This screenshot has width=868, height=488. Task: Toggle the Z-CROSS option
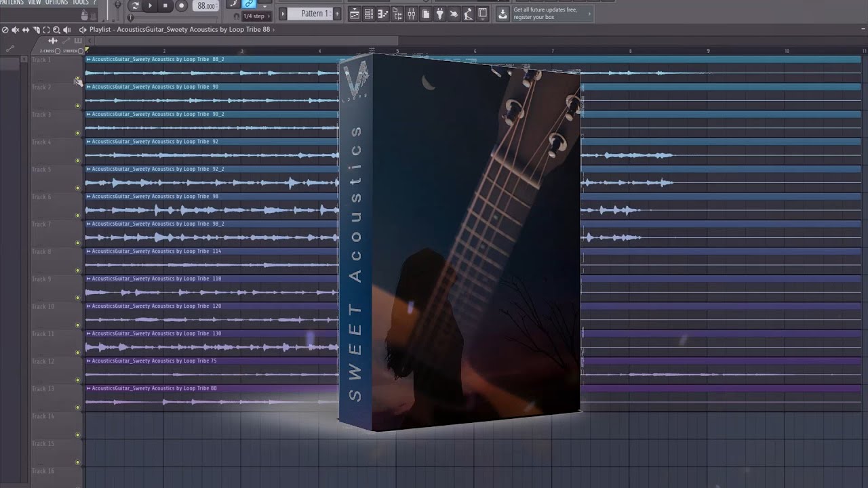(x=58, y=51)
